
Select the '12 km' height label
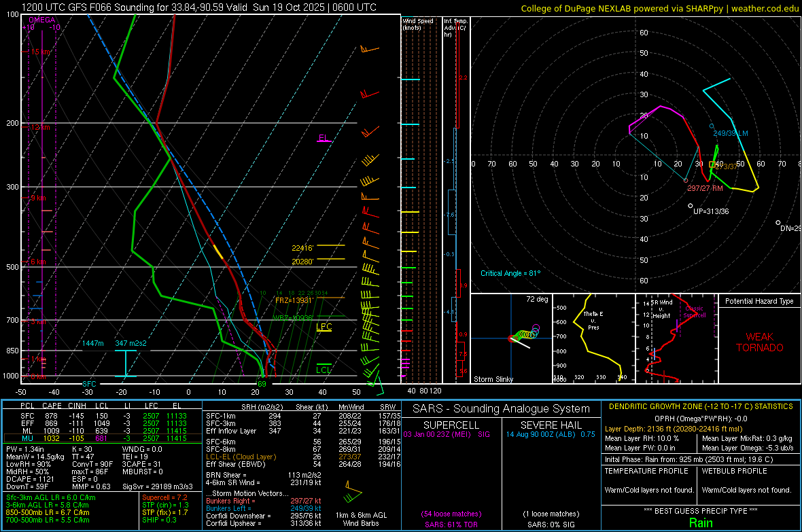tap(40, 127)
